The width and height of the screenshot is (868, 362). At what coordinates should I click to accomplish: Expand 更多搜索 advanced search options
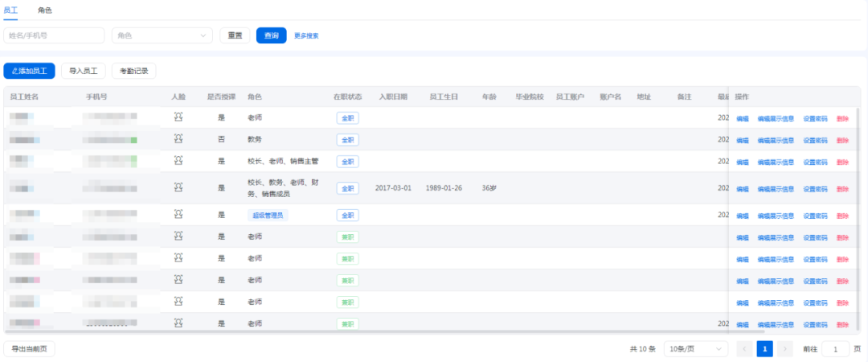[306, 35]
